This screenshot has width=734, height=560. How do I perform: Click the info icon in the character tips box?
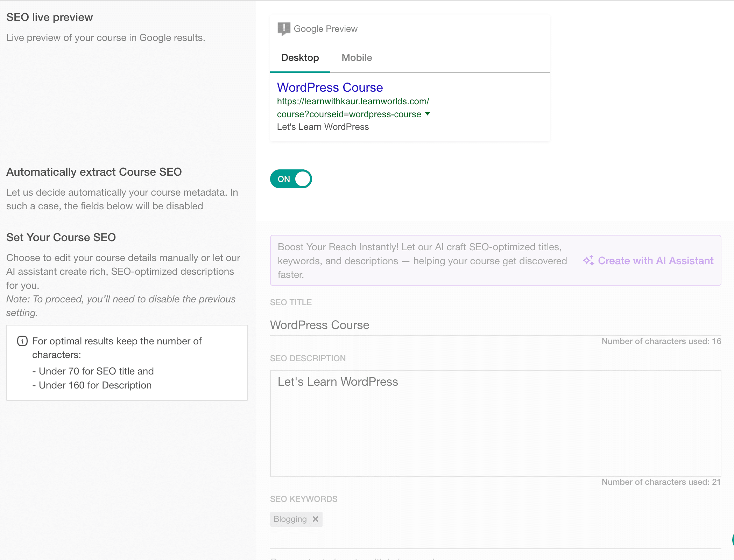(x=22, y=341)
